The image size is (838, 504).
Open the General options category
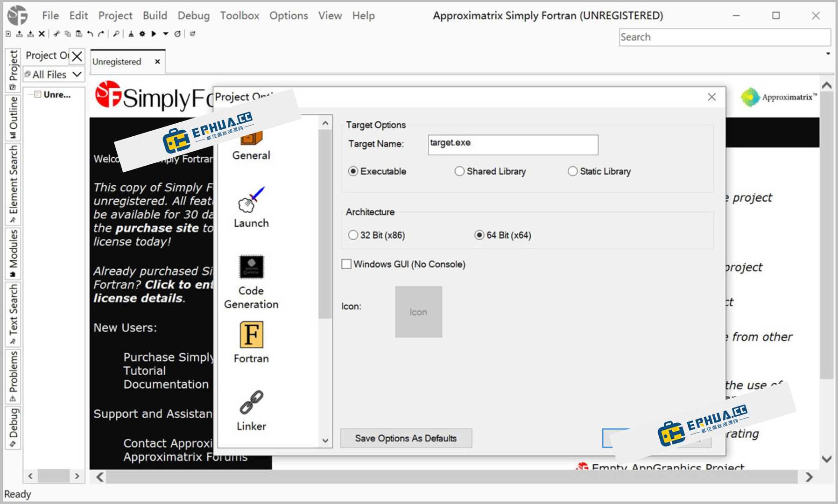(x=251, y=145)
